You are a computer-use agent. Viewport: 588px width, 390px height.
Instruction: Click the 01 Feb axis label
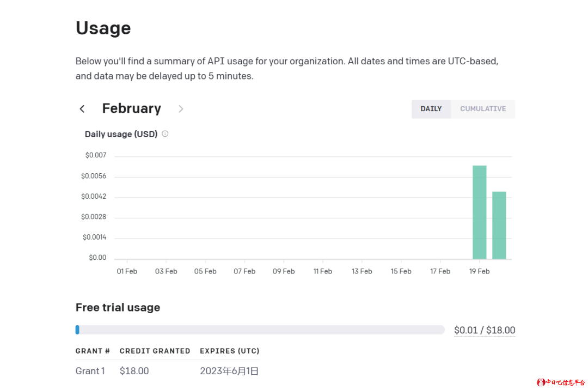click(127, 271)
